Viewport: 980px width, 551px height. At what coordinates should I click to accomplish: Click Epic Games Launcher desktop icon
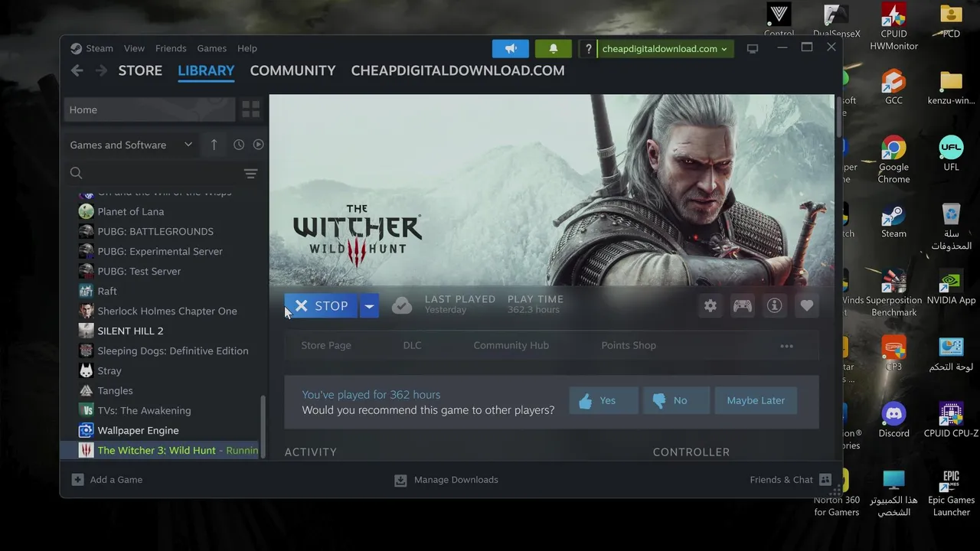tap(951, 494)
